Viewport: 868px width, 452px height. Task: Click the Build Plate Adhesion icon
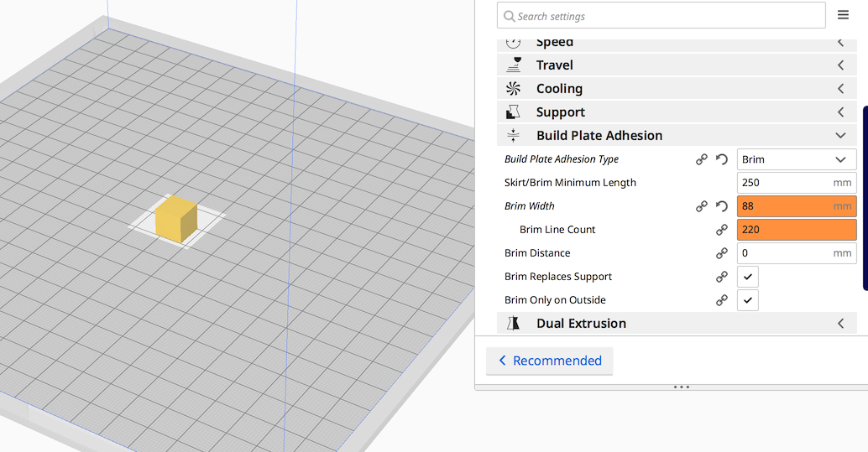click(513, 136)
